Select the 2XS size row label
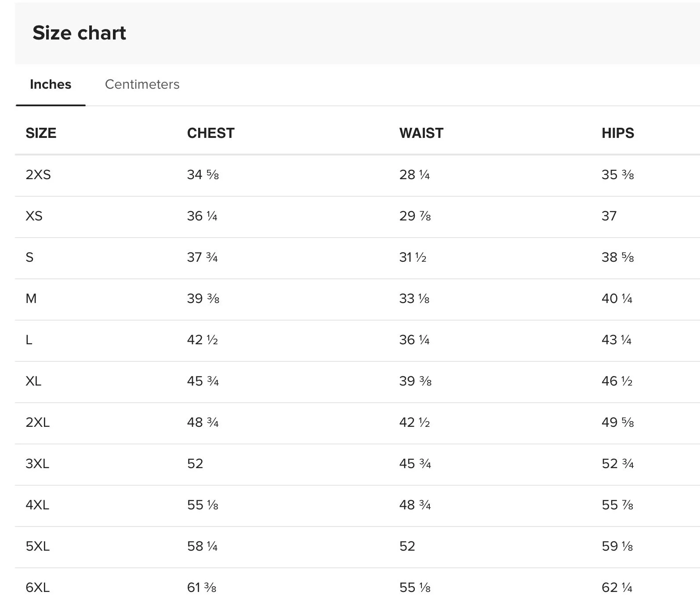 [38, 175]
